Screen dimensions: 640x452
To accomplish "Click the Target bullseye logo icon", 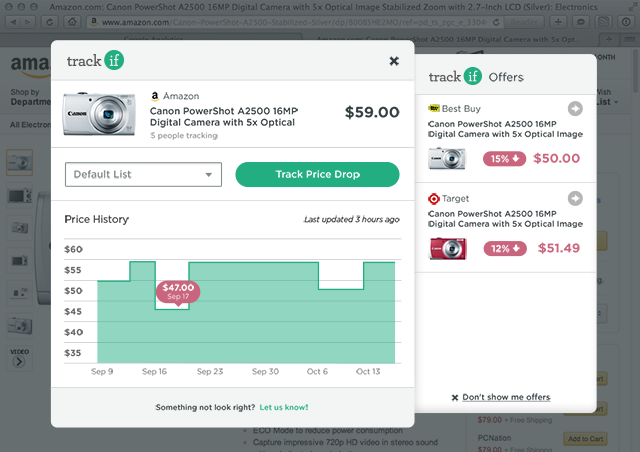I will [433, 199].
